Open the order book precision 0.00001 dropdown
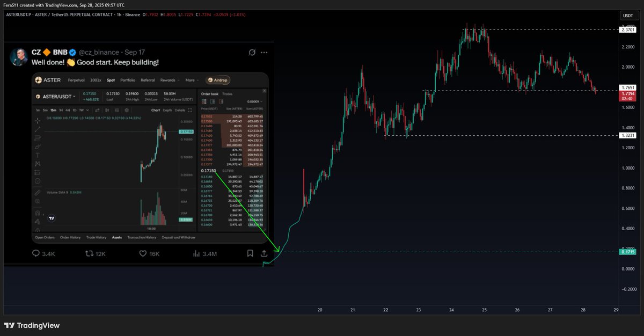Viewport: 644px width, 336px height. tap(254, 101)
